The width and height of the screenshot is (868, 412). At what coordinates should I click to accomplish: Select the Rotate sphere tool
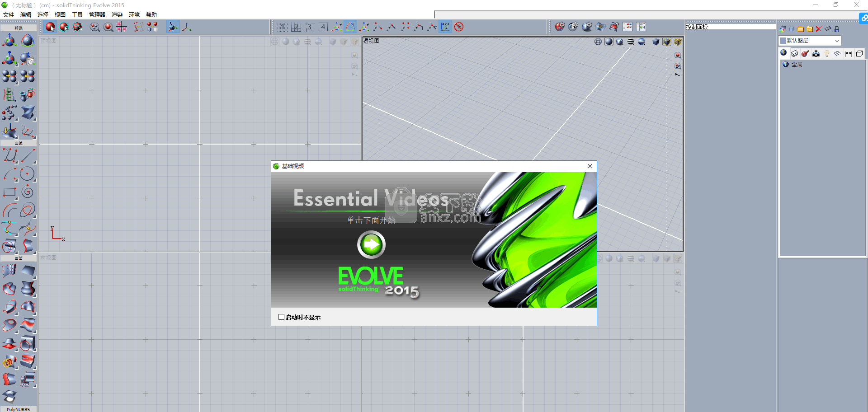coord(28,41)
